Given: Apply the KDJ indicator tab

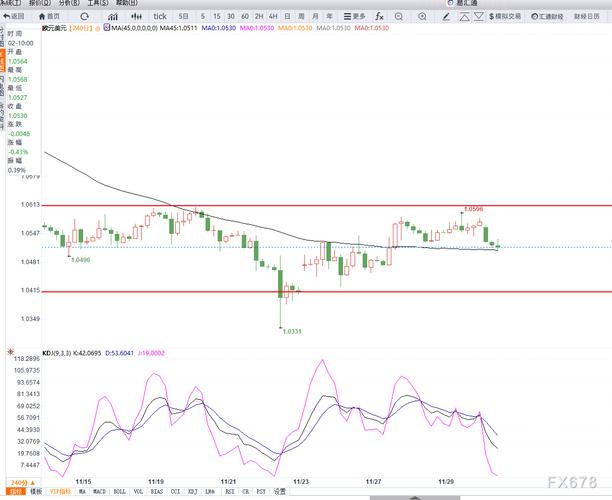Looking at the screenshot, I should (192, 491).
